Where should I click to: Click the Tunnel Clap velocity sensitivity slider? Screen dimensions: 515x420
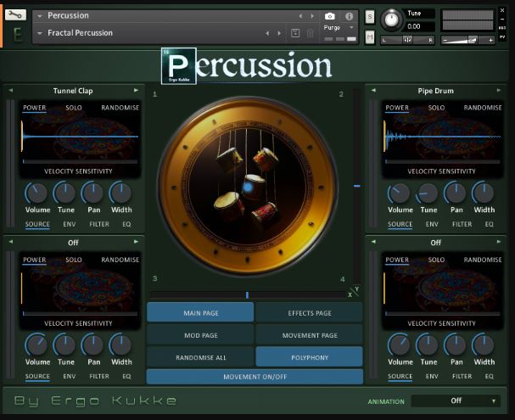tap(80, 161)
